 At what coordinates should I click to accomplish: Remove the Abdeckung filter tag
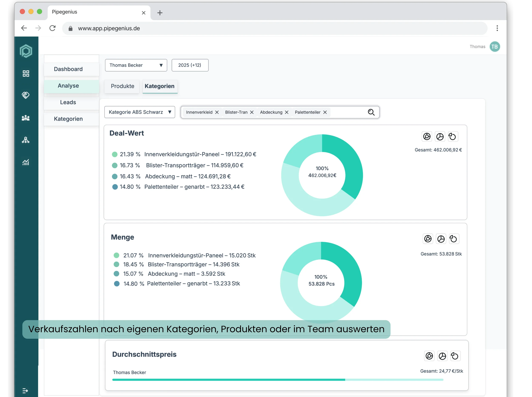[286, 112]
